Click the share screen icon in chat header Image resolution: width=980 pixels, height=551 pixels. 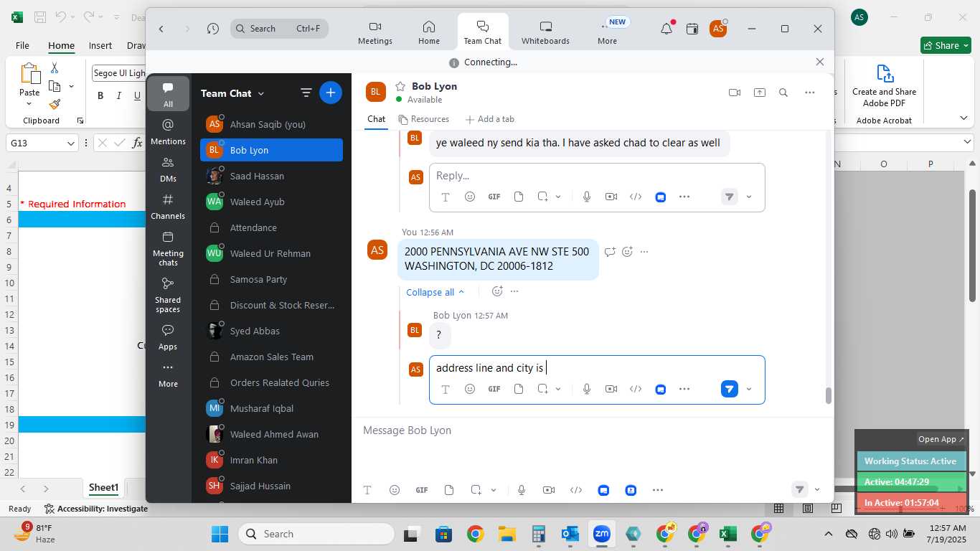coord(759,93)
